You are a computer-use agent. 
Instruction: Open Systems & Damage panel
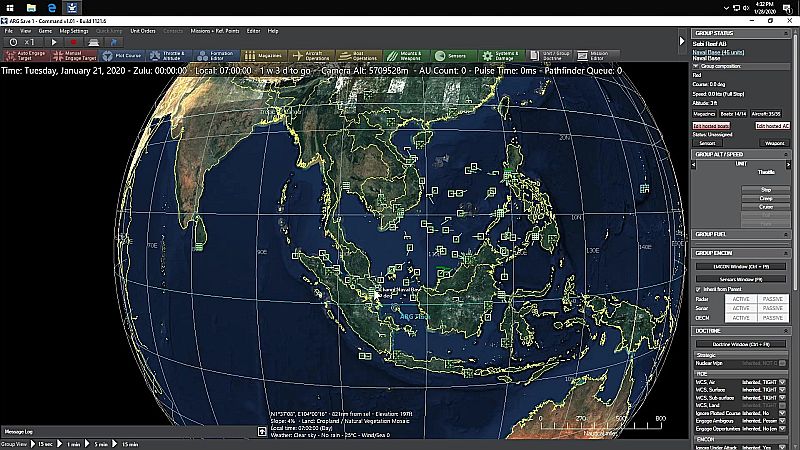tap(501, 56)
